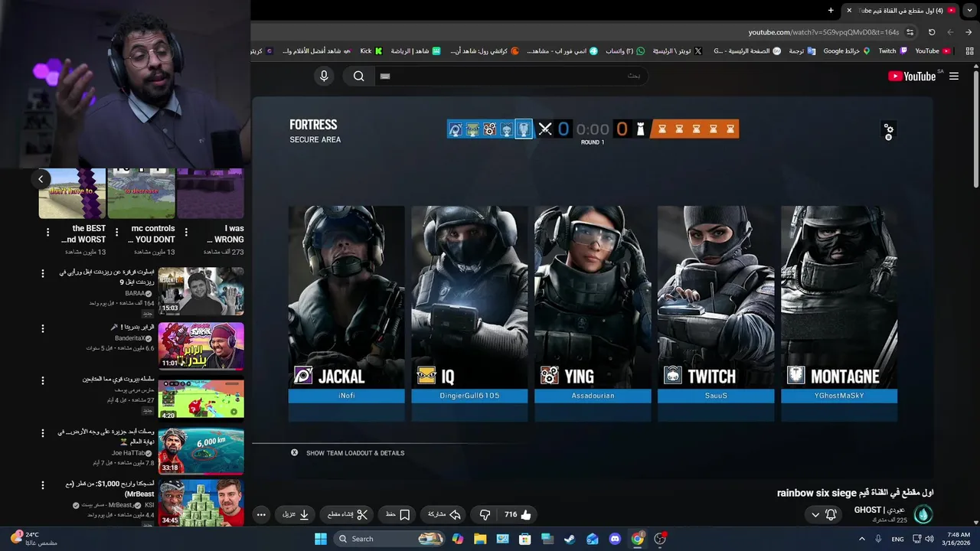Save video using bookmark button
Viewport: 980px width, 551px height.
coord(398,515)
